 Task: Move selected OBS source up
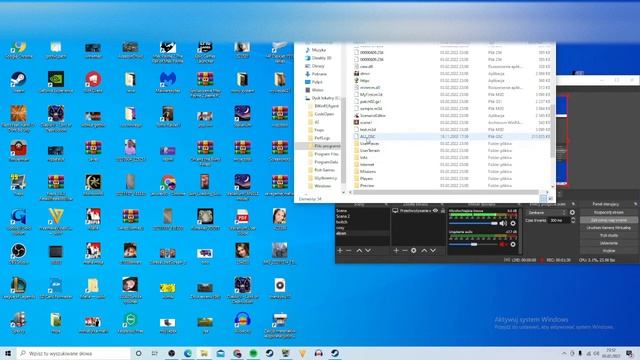[424, 250]
